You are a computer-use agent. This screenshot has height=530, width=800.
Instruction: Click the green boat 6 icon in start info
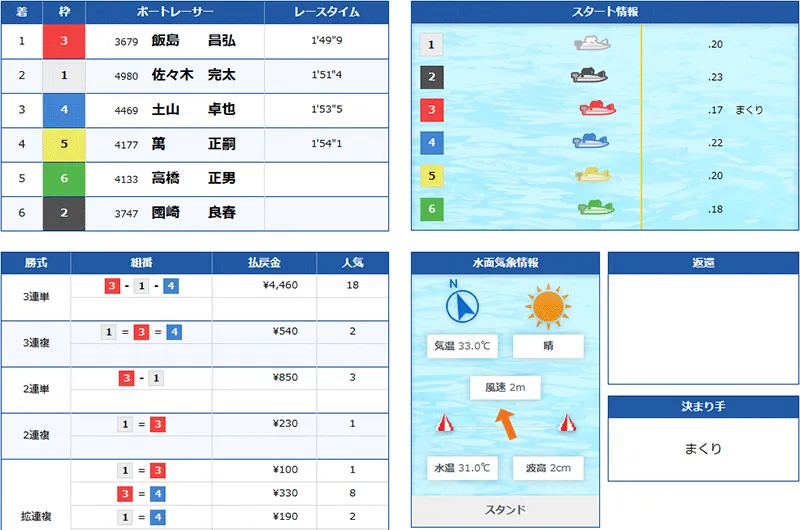point(596,207)
